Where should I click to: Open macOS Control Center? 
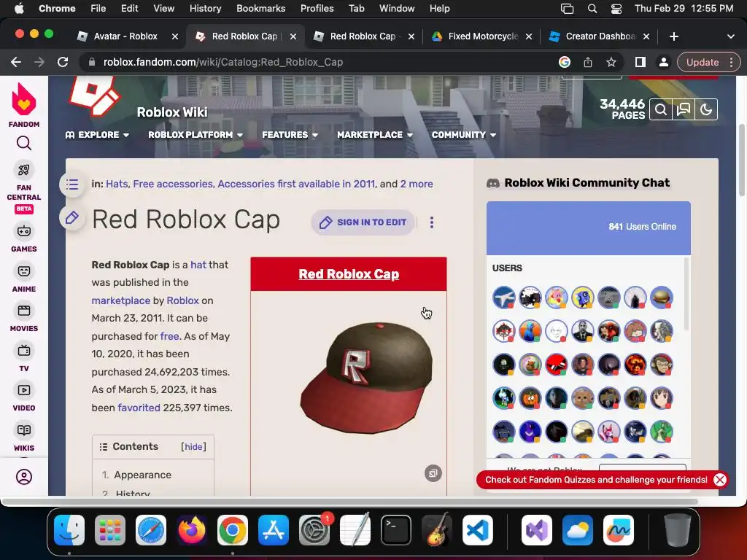point(616,8)
